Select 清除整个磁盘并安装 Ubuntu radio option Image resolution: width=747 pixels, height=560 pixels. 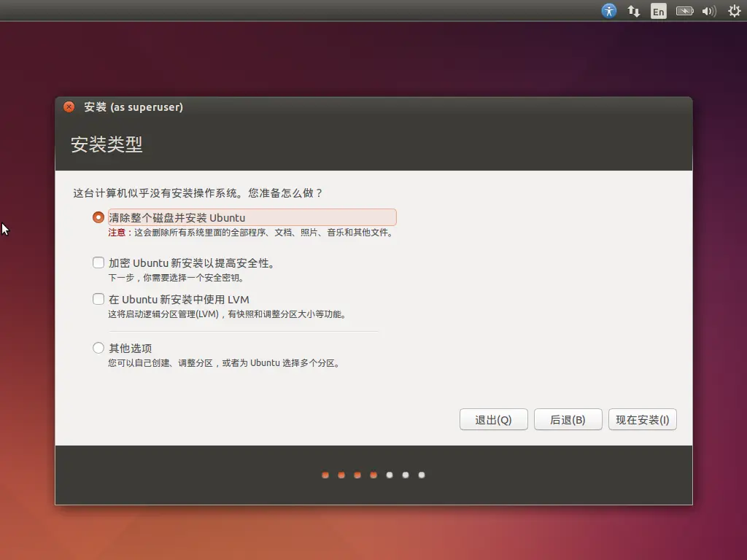pyautogui.click(x=98, y=217)
